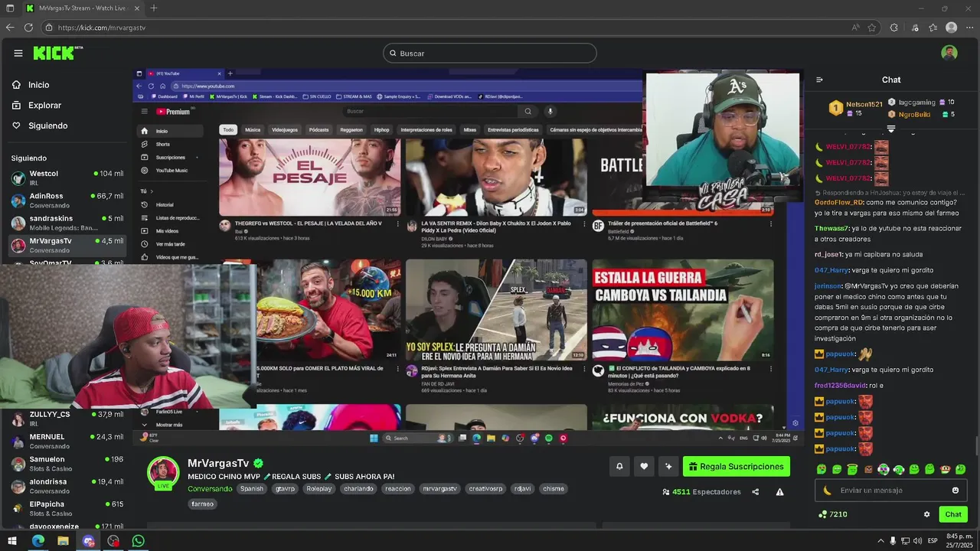The width and height of the screenshot is (980, 551).
Task: Open WhatsApp from the taskbar
Action: pos(138,541)
